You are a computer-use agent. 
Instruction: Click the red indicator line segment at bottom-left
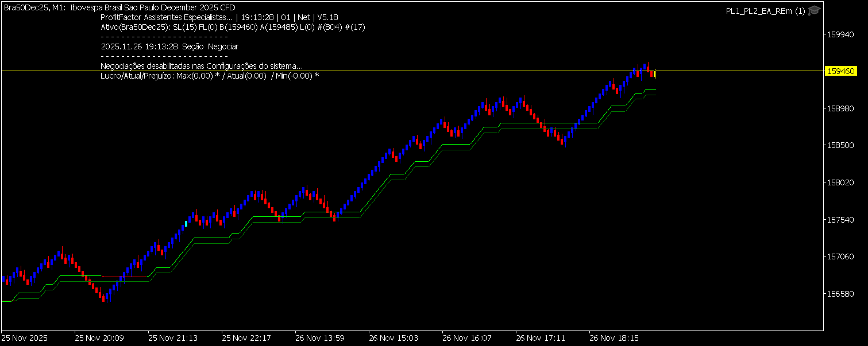click(x=7, y=301)
